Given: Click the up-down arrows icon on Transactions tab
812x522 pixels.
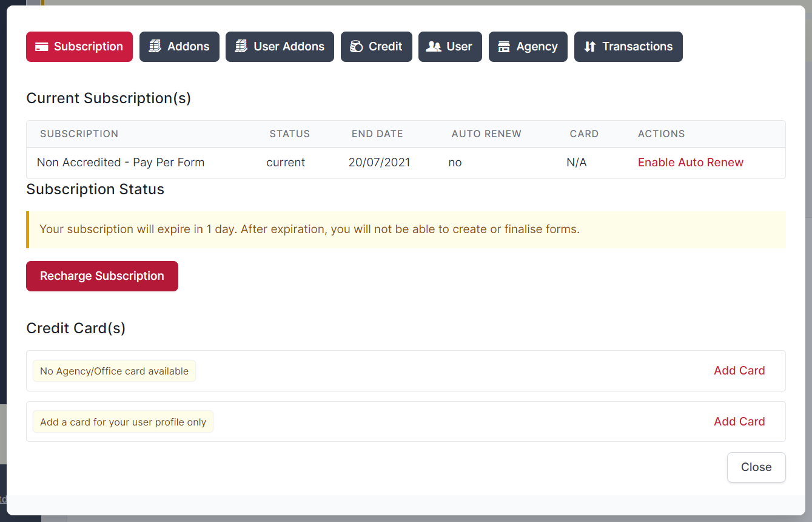Looking at the screenshot, I should pos(589,47).
